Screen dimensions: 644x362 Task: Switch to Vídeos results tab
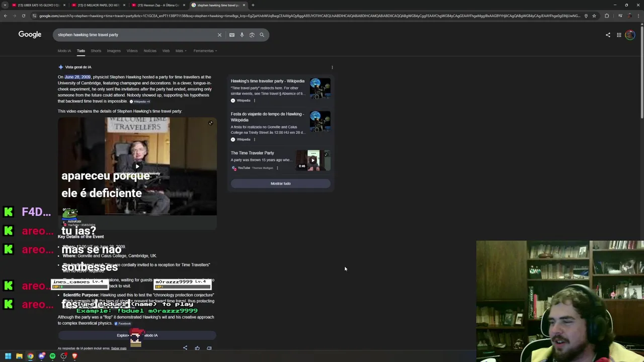[132, 51]
